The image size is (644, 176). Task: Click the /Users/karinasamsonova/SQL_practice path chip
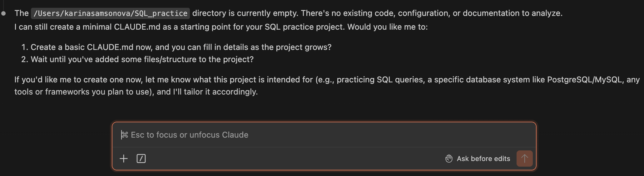110,13
